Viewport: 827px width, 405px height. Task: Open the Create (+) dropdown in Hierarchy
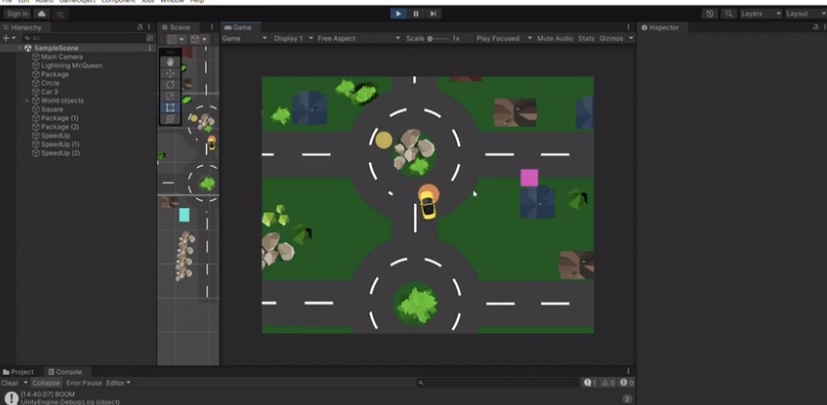coord(9,38)
